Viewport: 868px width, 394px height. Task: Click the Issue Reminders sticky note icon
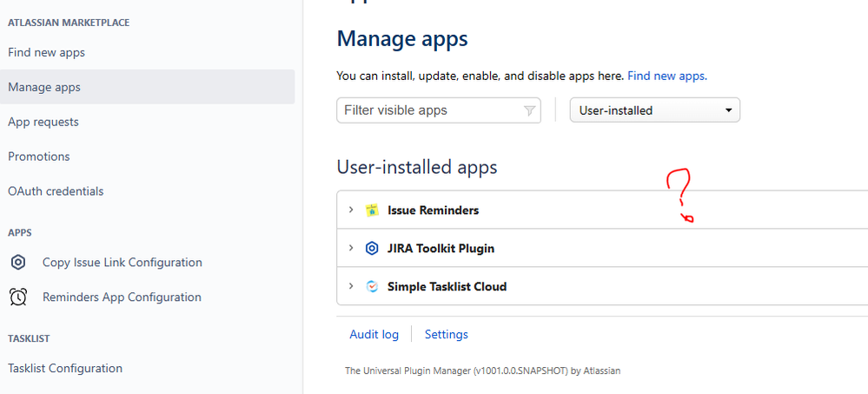[x=372, y=210]
